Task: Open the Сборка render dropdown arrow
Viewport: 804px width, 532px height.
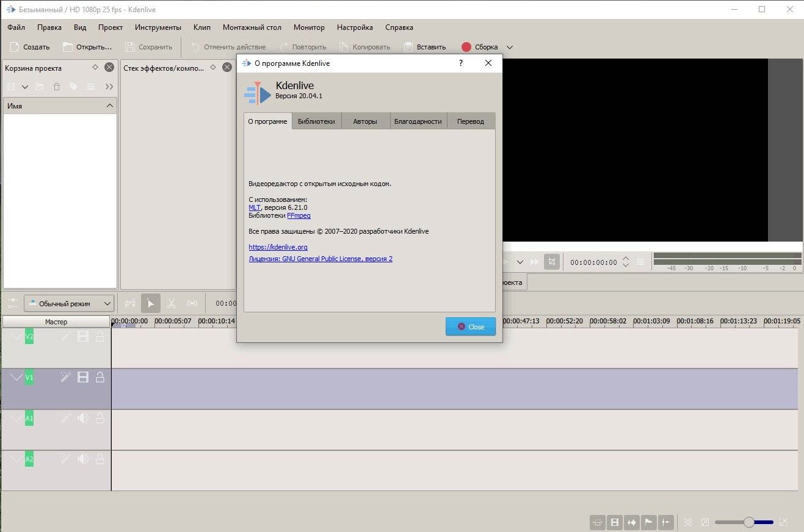Action: (x=510, y=47)
